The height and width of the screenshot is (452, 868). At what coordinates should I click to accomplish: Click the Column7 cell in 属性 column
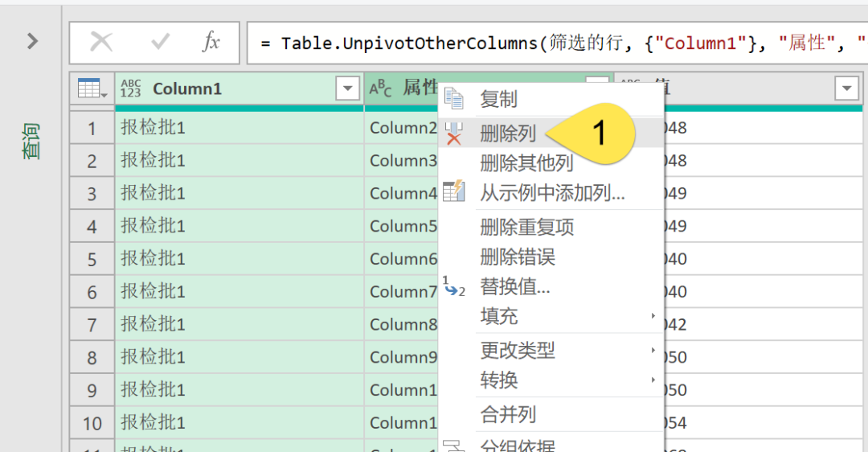[402, 291]
